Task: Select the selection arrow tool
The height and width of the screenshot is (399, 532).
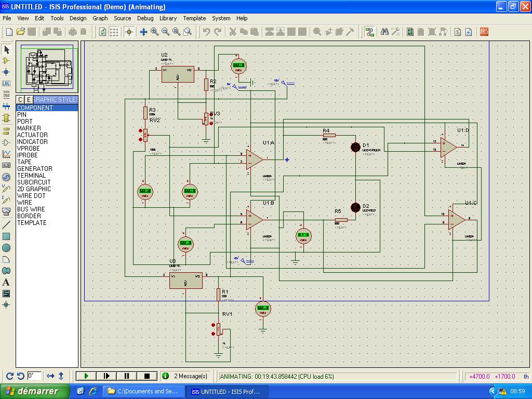Action: point(6,49)
